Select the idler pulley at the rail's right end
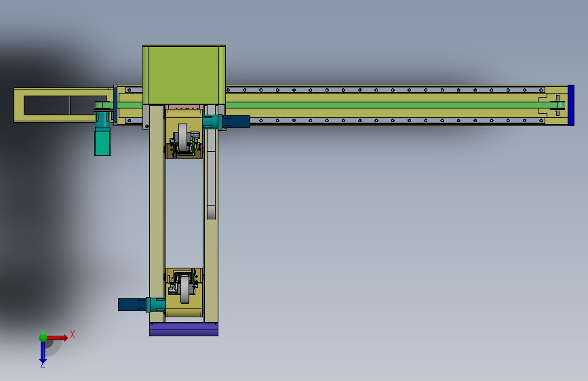The width and height of the screenshot is (588, 381). click(557, 105)
